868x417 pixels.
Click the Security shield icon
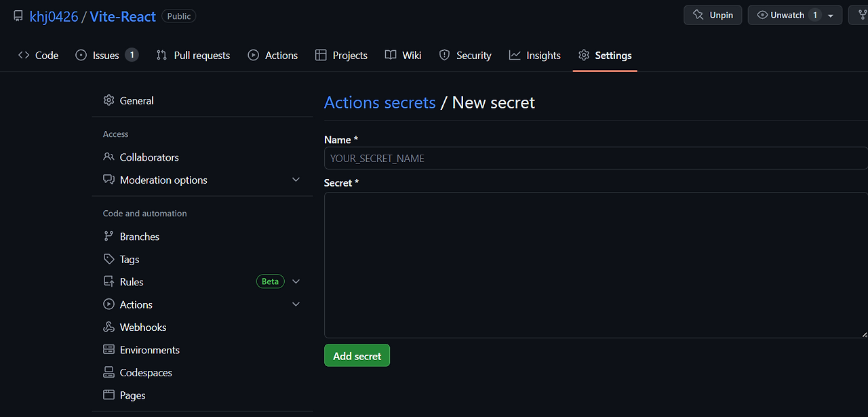[x=445, y=55]
